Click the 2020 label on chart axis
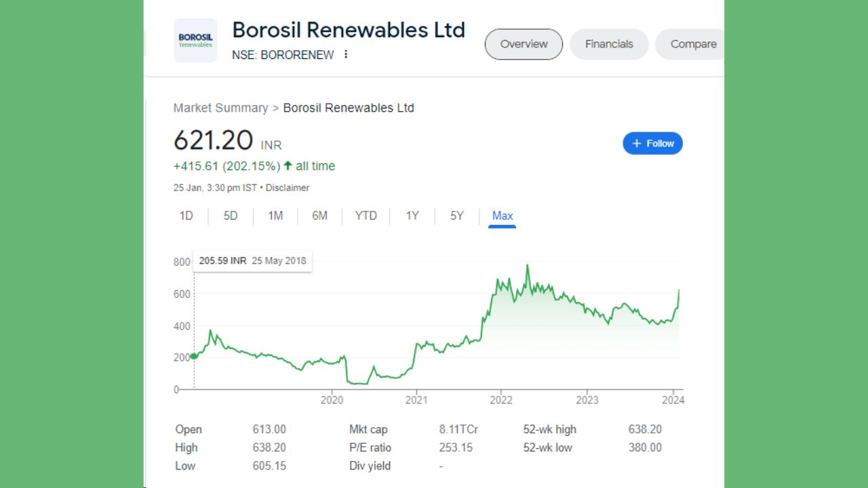The width and height of the screenshot is (868, 488). (332, 400)
